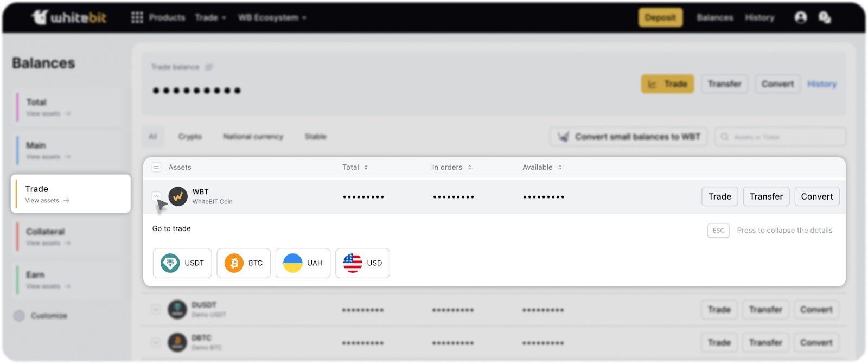
Task: Toggle hide balance eye icon
Action: [x=209, y=67]
